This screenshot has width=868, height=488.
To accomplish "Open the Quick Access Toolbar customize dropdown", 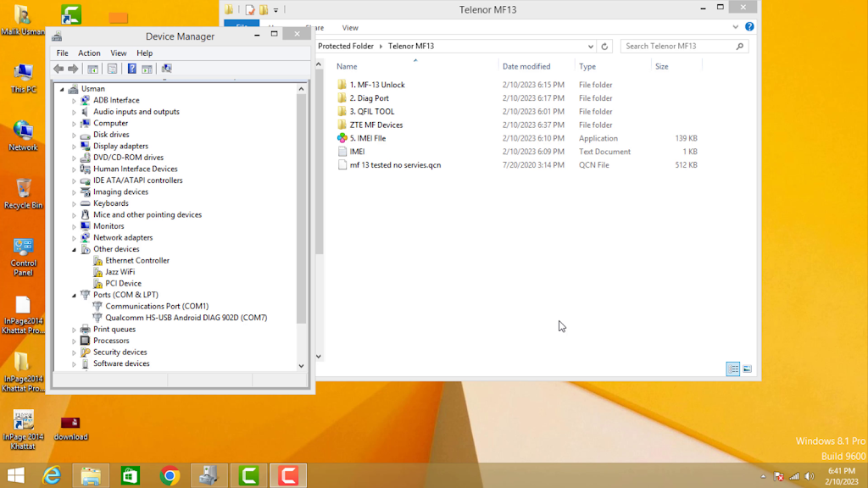I will [275, 10].
